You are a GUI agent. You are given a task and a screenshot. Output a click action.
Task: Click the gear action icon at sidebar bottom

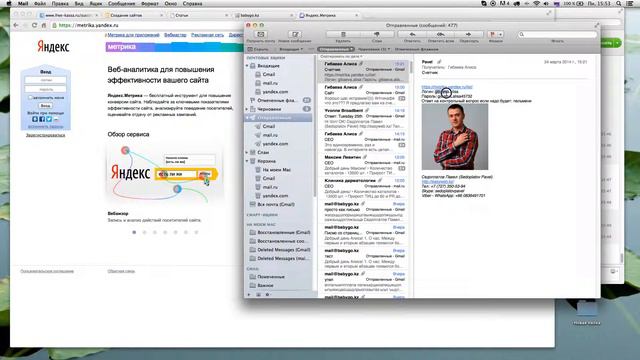(x=268, y=294)
